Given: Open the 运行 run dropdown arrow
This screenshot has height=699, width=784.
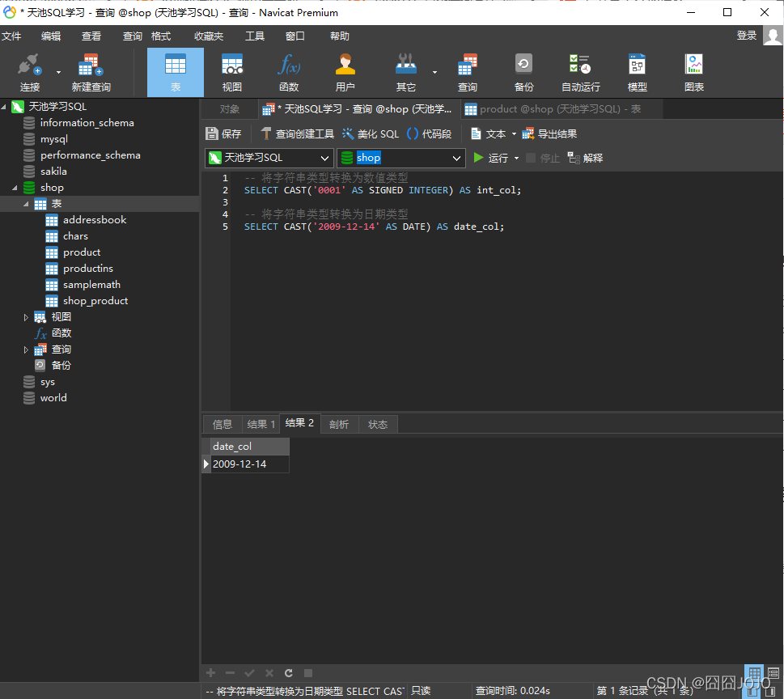Looking at the screenshot, I should [516, 158].
